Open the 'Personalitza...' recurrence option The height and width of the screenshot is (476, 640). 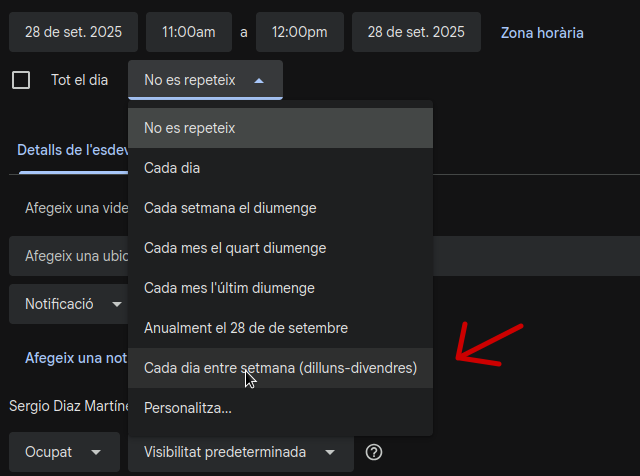pyautogui.click(x=280, y=408)
